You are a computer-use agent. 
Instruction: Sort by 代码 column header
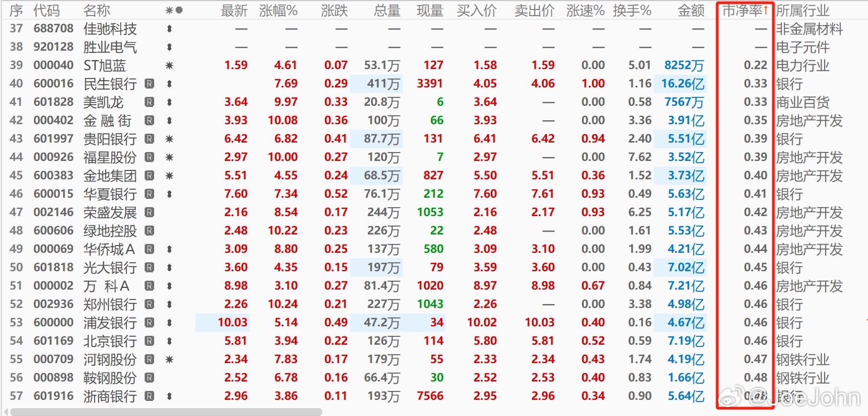coord(46,11)
